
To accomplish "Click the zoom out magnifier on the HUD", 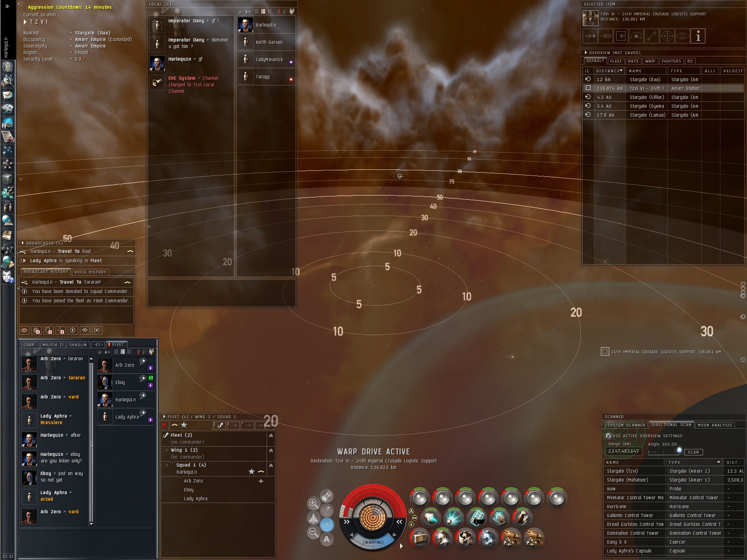I will click(313, 532).
